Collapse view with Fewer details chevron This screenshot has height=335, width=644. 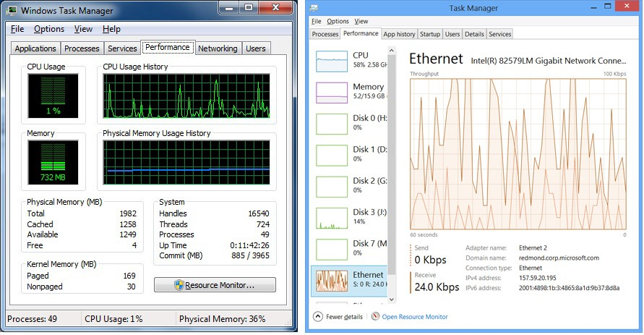click(x=317, y=317)
